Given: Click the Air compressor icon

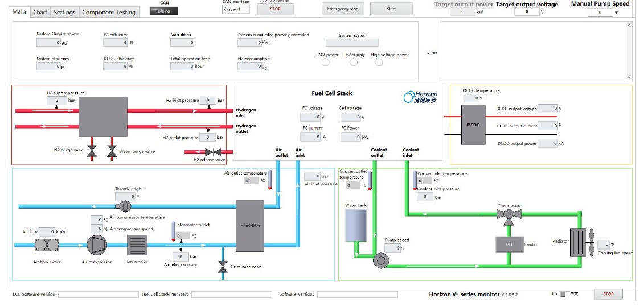Looking at the screenshot, I should pyautogui.click(x=97, y=245).
